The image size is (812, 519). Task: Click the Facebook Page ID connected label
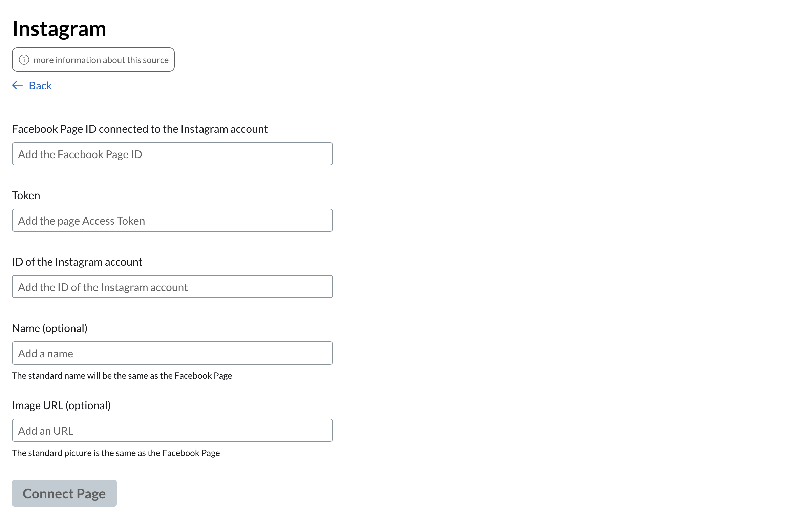(140, 129)
